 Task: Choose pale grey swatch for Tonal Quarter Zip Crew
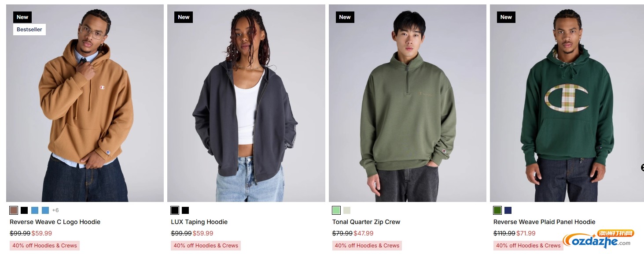coord(347,210)
